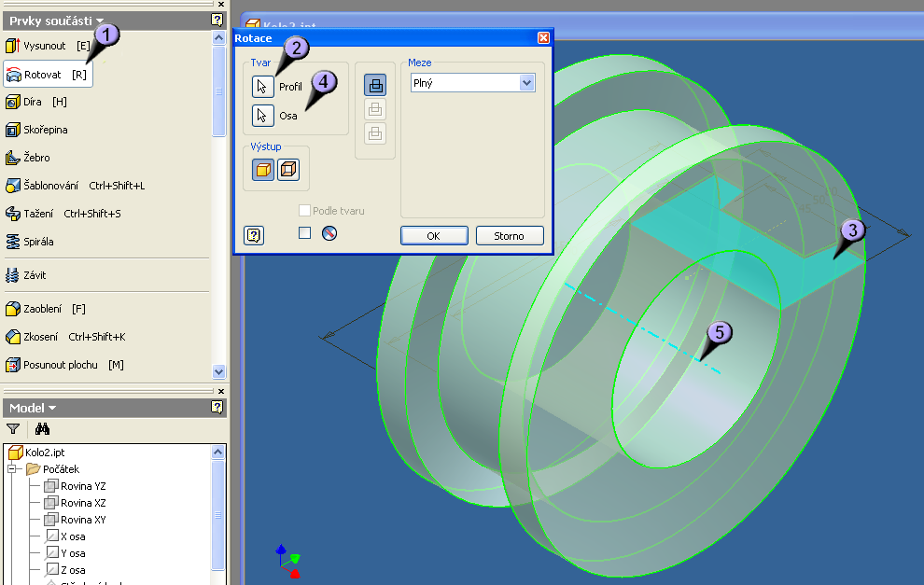Screen dimensions: 924x585
Task: Choose the surface output icon
Action: tap(288, 170)
